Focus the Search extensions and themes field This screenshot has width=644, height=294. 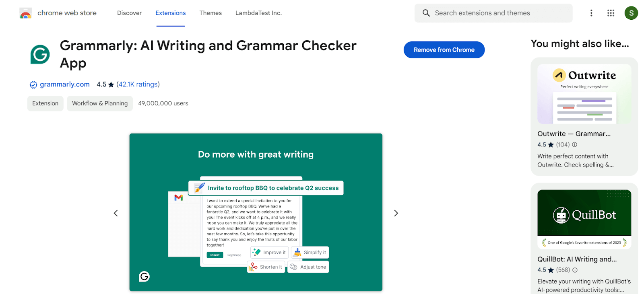click(493, 13)
